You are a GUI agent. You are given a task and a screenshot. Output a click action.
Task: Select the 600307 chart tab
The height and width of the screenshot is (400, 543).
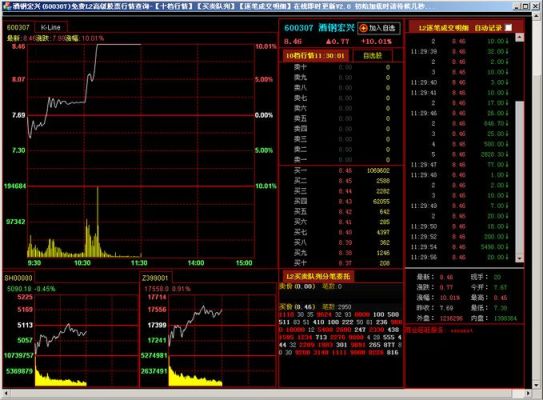click(x=18, y=27)
